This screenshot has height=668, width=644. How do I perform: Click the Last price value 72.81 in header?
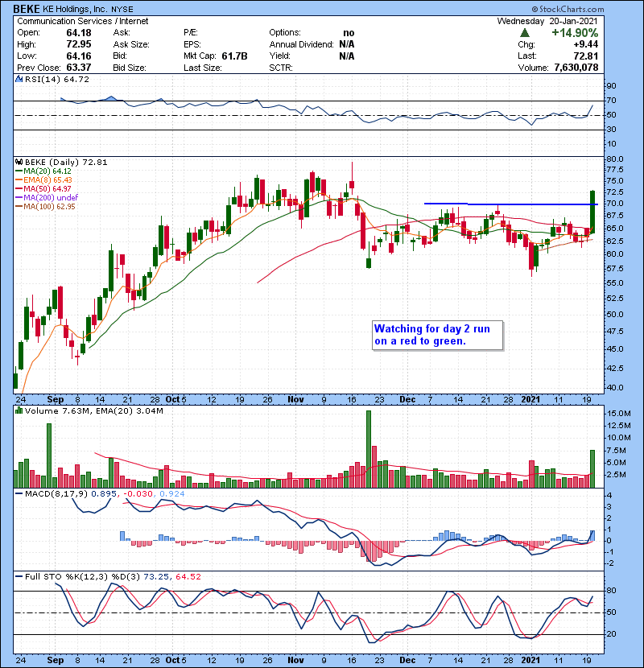coord(585,56)
